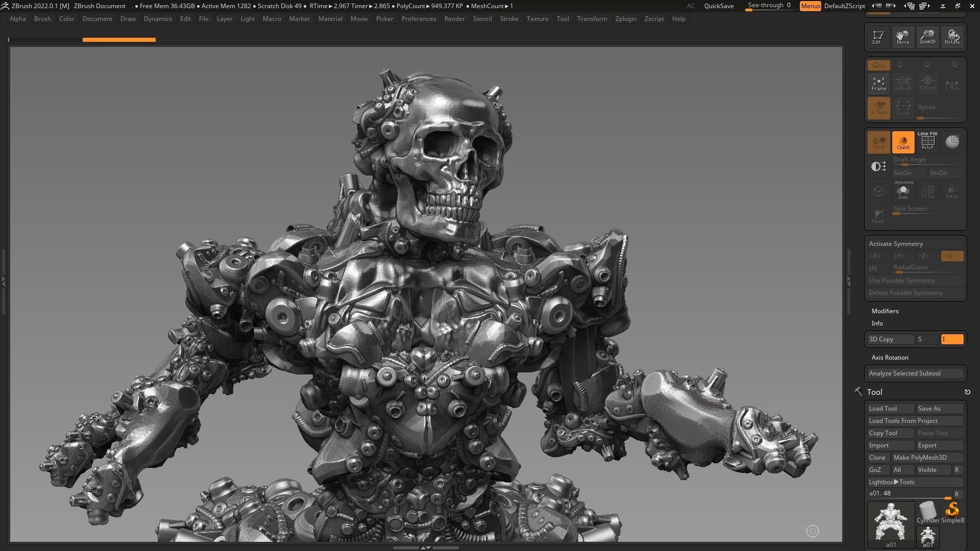
Task: Click the C.Pivot icon
Action: click(x=927, y=84)
